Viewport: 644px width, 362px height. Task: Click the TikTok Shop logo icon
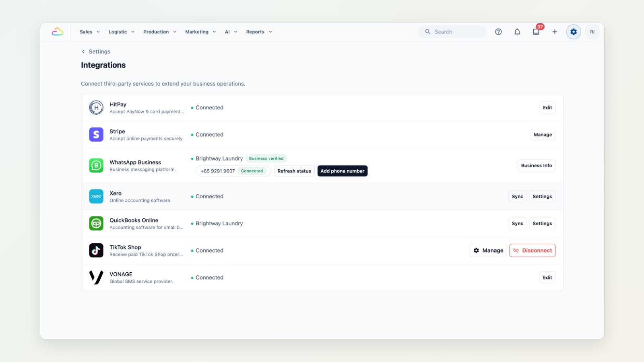pos(96,250)
